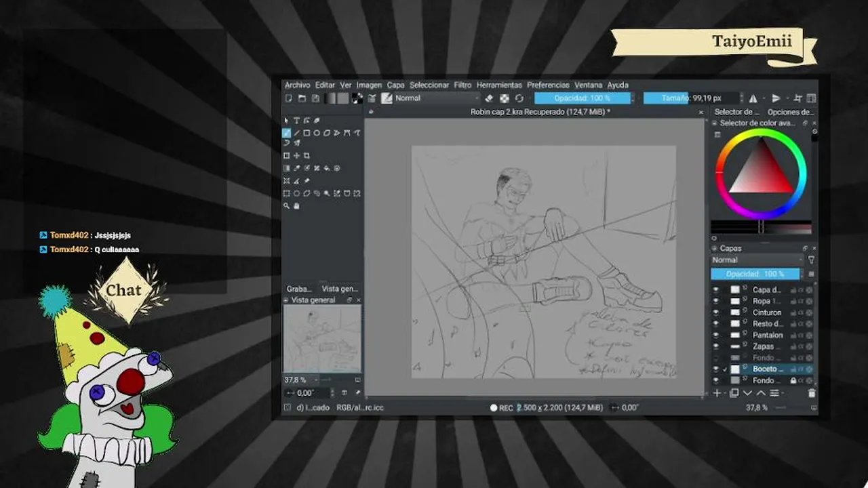Select the Freehand Brush tool

point(287,133)
